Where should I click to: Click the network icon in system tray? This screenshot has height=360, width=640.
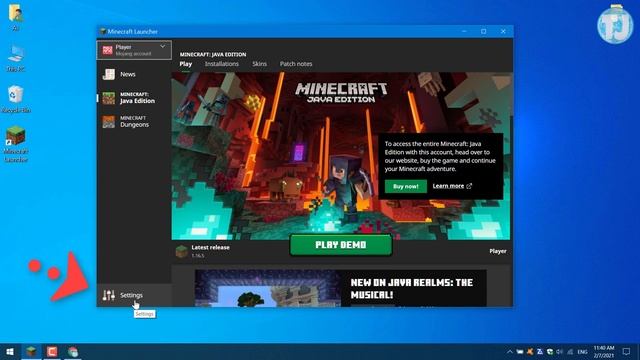pyautogui.click(x=570, y=351)
